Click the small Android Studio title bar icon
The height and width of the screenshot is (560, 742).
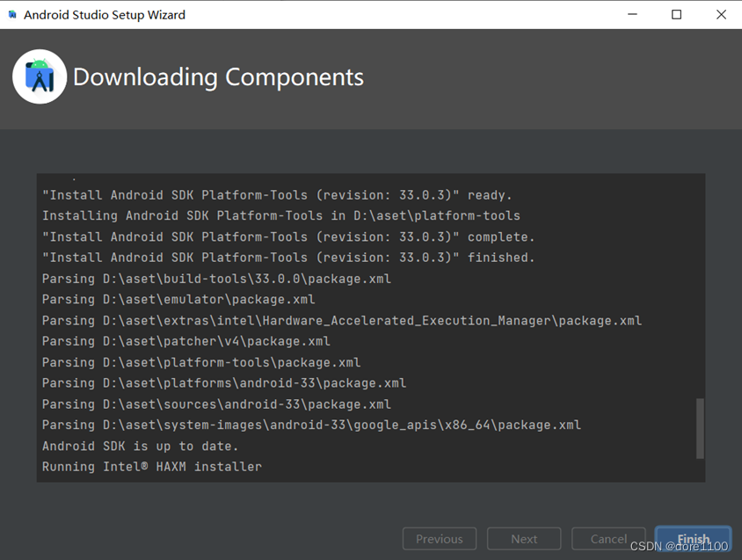(x=12, y=15)
